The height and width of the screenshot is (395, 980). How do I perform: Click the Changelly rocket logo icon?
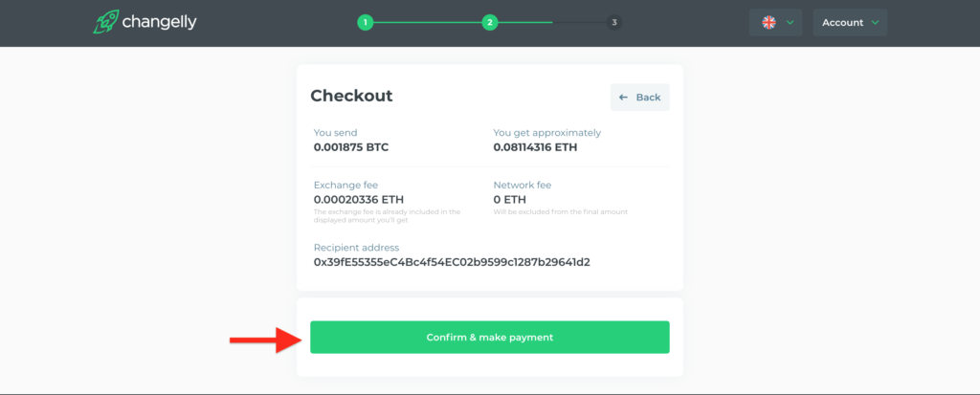click(105, 22)
